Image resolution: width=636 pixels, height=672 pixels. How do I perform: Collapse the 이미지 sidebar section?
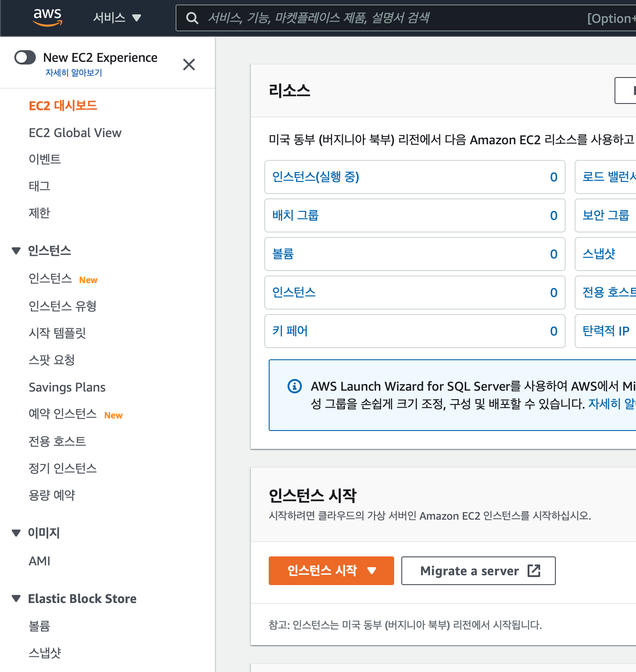point(16,533)
